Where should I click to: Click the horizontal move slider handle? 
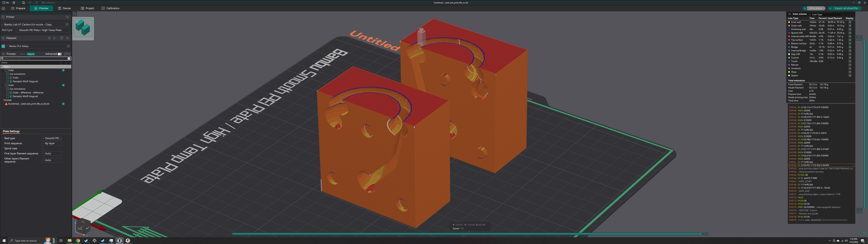click(x=701, y=233)
